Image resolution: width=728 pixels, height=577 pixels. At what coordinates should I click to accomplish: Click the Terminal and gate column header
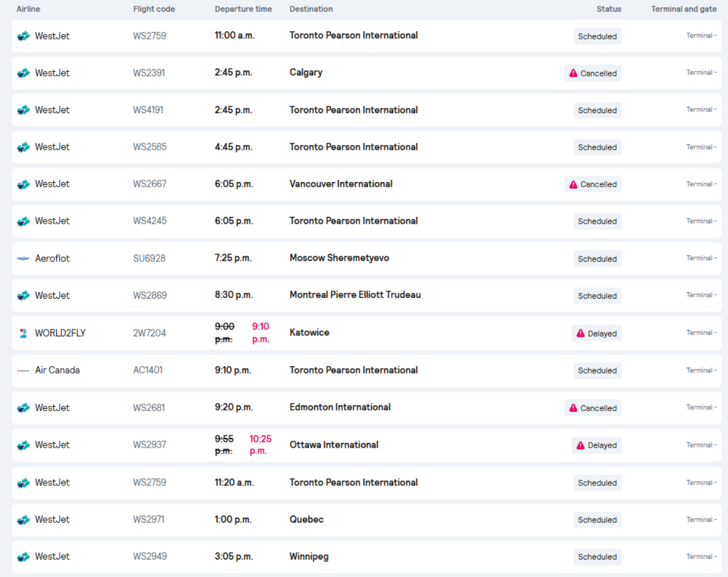click(x=683, y=9)
